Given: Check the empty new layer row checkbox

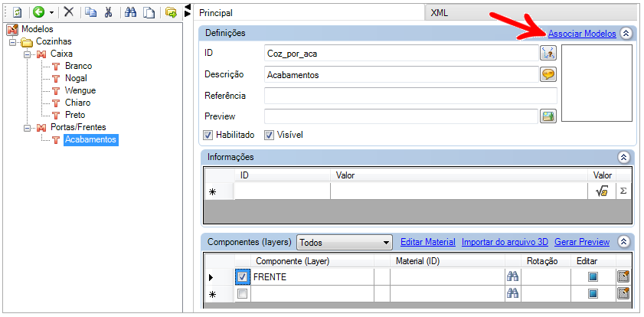Looking at the screenshot, I should coord(242,293).
